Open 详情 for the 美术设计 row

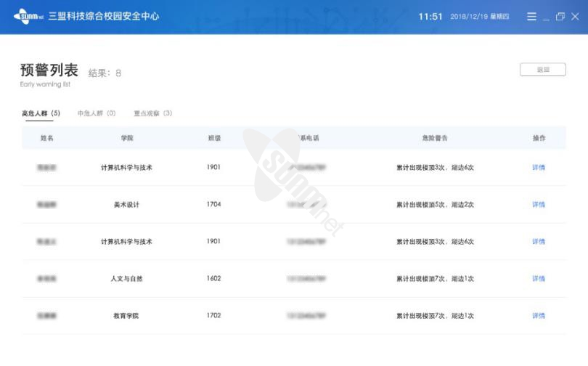click(538, 205)
